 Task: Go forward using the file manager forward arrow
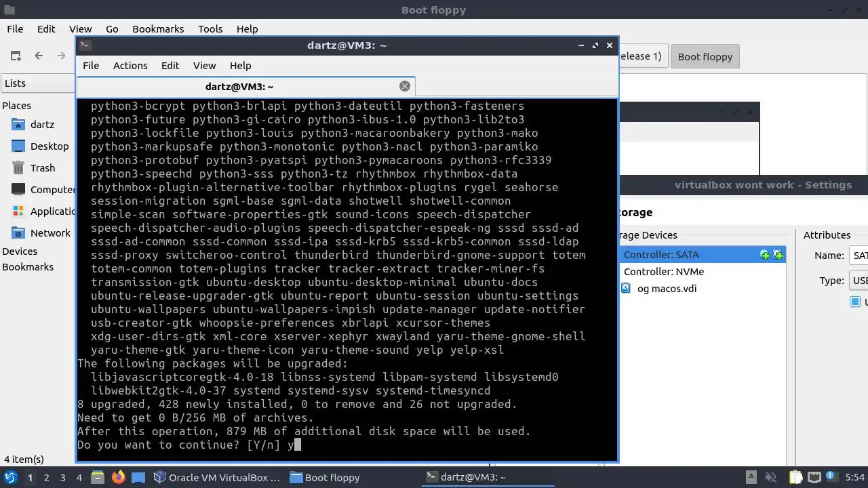61,56
